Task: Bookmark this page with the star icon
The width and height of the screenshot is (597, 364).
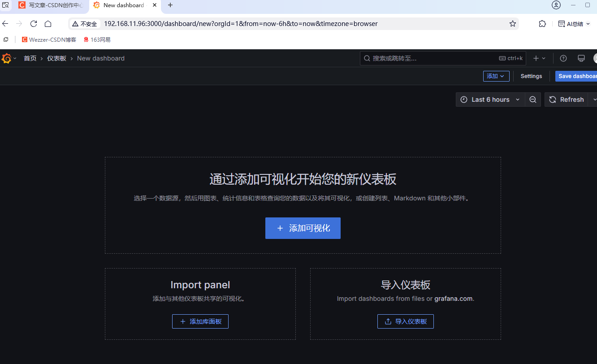Action: 513,24
